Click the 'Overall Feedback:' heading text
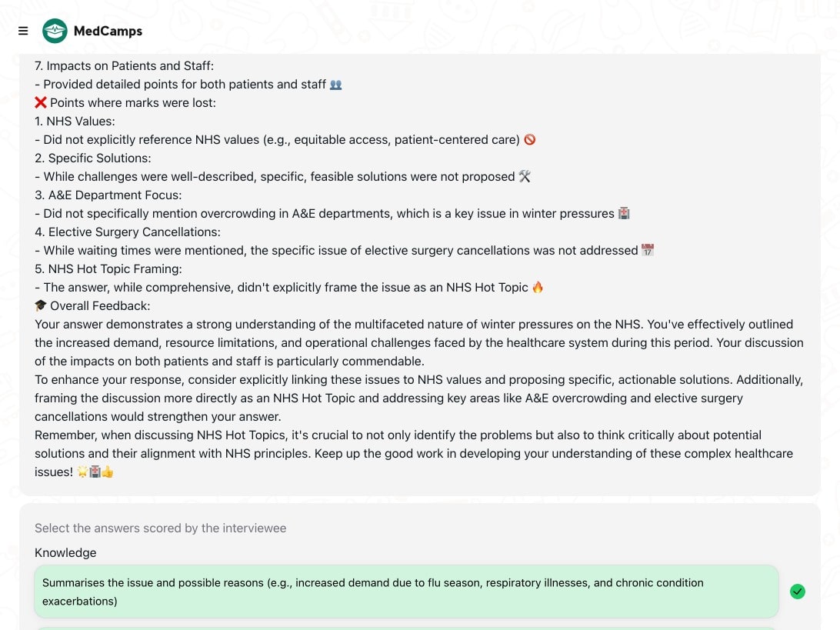The height and width of the screenshot is (630, 840). (x=100, y=306)
